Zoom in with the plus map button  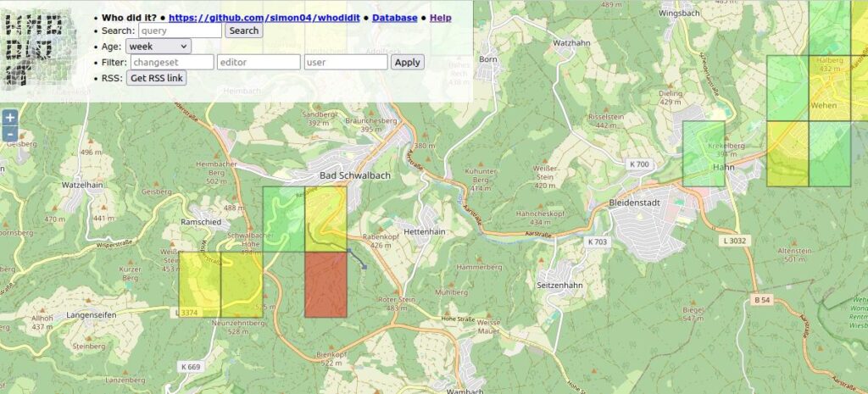(x=10, y=117)
